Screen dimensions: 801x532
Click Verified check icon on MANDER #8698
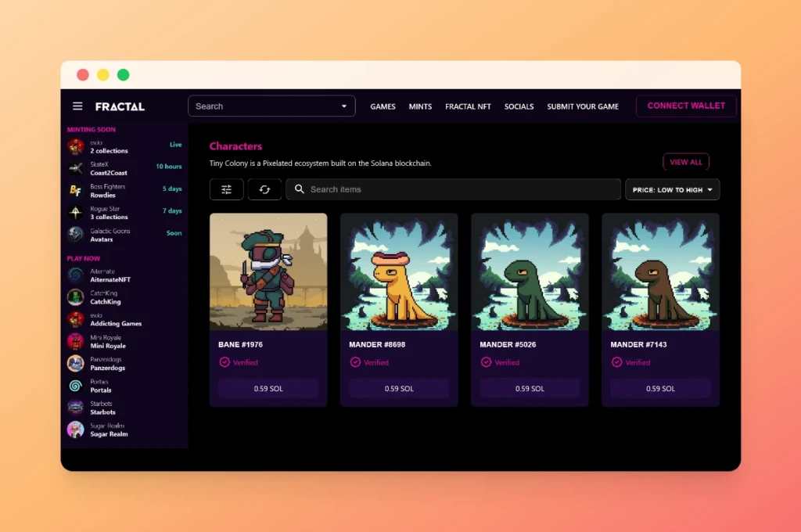pyautogui.click(x=355, y=362)
